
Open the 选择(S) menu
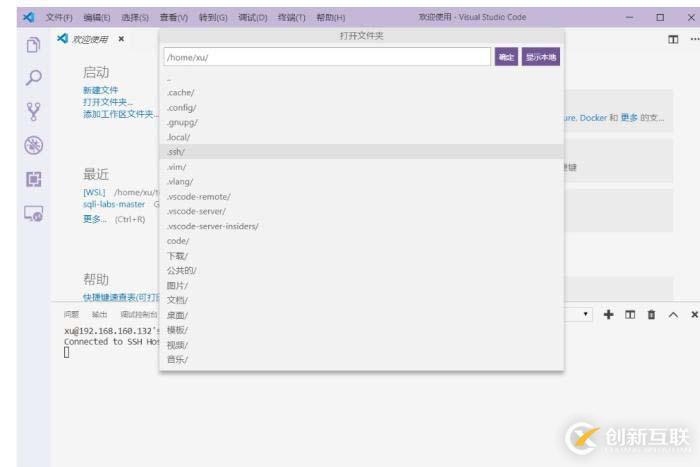135,17
